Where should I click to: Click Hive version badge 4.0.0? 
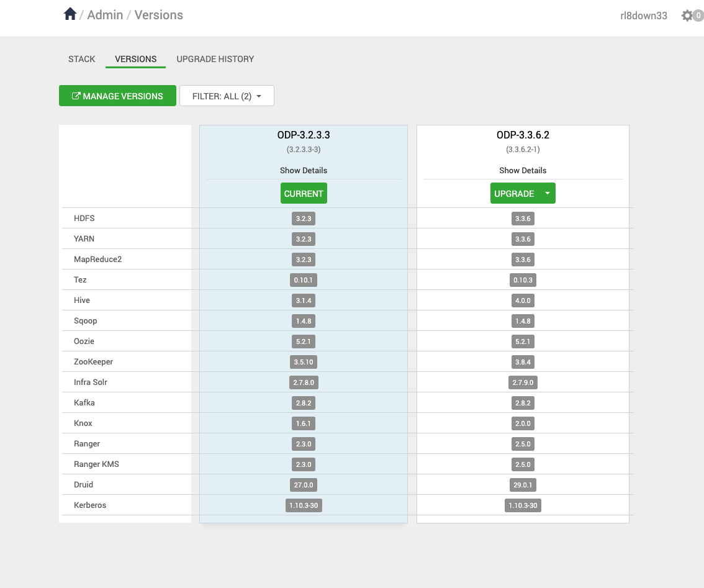coord(523,301)
